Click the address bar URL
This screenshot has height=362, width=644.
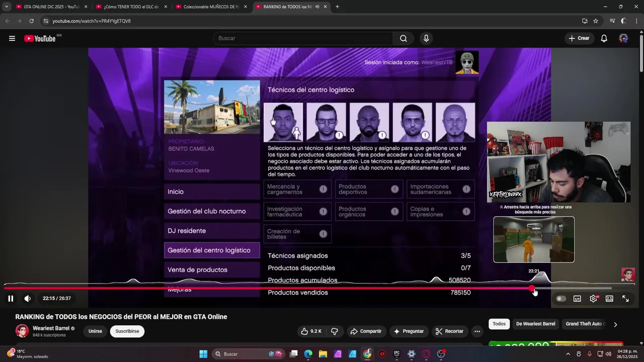[x=92, y=21]
